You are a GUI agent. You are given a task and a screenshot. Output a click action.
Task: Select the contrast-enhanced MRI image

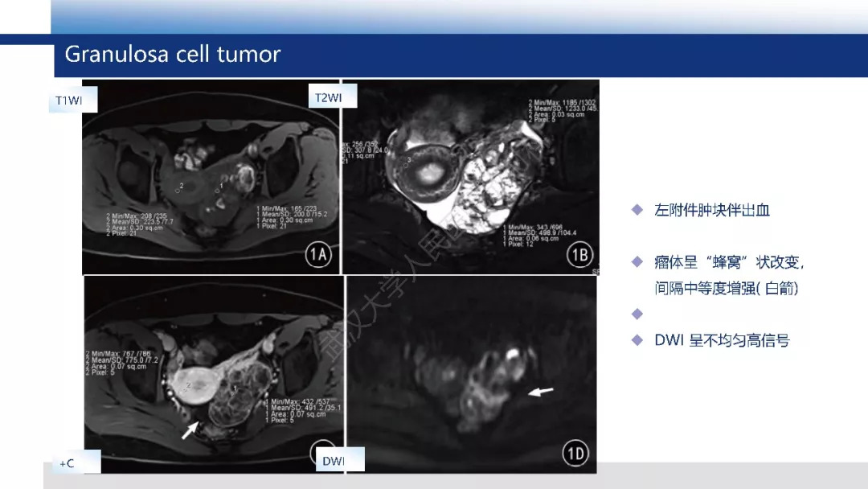click(214, 374)
